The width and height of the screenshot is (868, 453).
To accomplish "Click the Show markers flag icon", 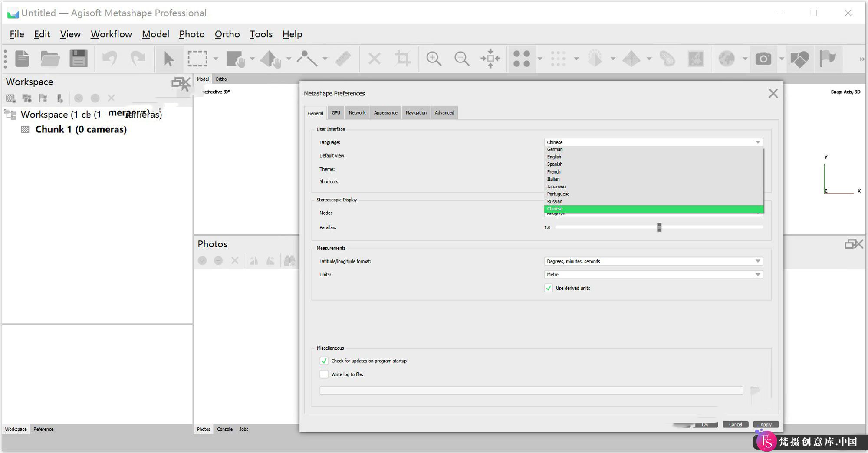I will [x=828, y=59].
